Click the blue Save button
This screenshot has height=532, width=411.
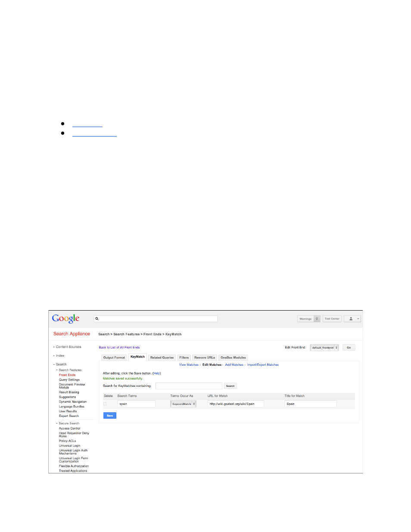(110, 416)
